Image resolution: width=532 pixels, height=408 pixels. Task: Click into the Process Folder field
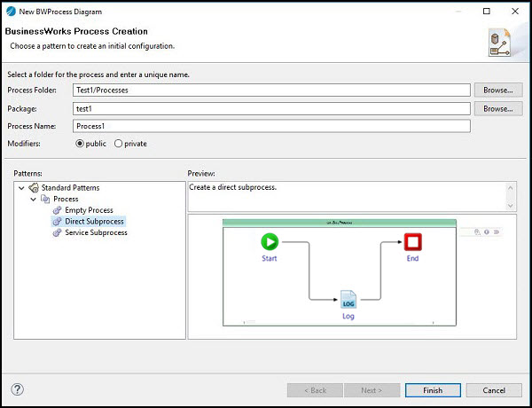271,90
